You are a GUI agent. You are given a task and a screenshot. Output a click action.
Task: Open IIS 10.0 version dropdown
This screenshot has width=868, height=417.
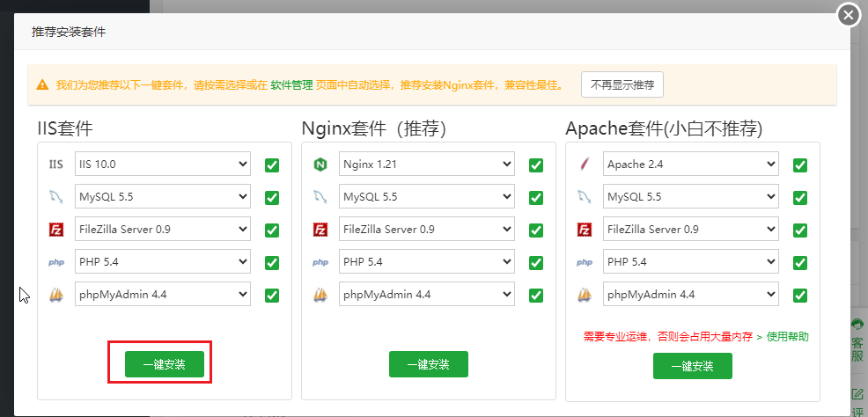pos(163,164)
